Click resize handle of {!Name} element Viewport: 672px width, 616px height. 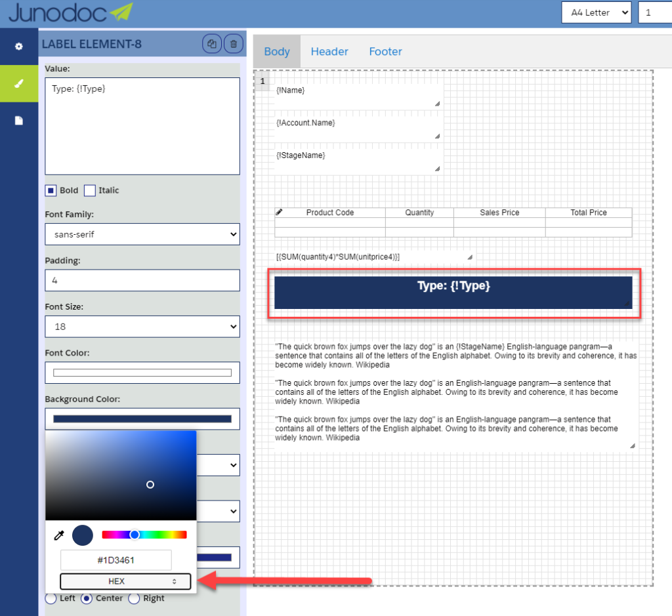(x=437, y=104)
